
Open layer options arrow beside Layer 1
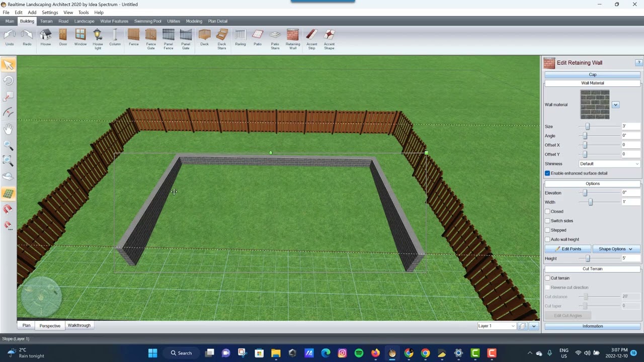(534, 326)
